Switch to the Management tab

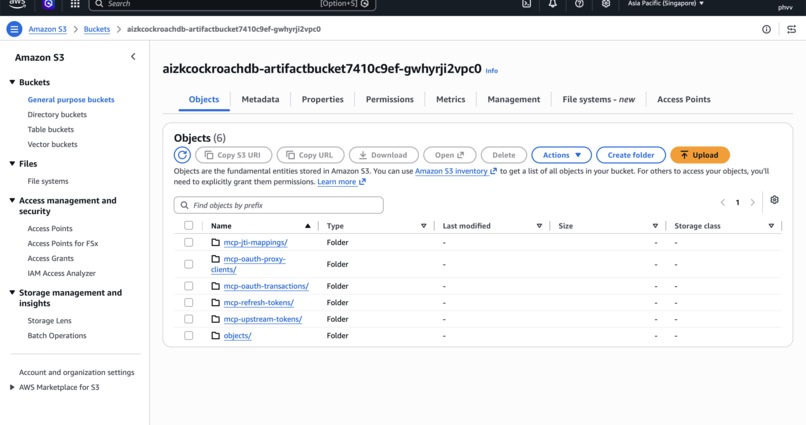click(514, 99)
